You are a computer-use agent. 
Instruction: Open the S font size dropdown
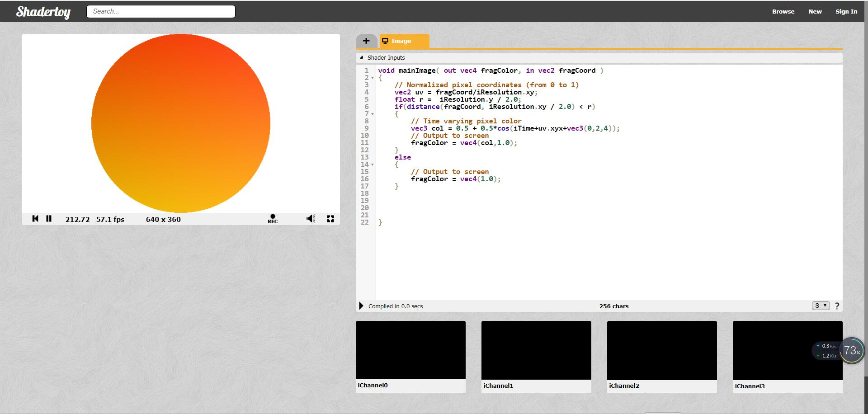point(821,306)
